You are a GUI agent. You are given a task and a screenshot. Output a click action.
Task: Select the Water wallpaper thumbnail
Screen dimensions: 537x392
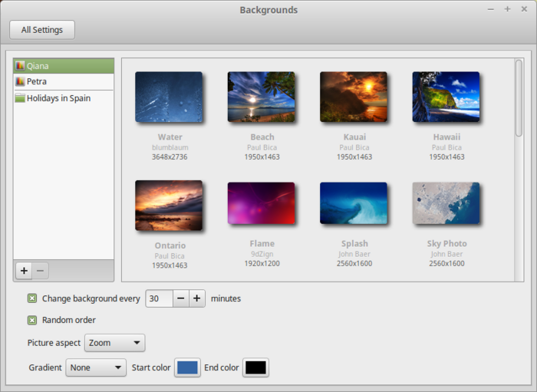pos(169,97)
